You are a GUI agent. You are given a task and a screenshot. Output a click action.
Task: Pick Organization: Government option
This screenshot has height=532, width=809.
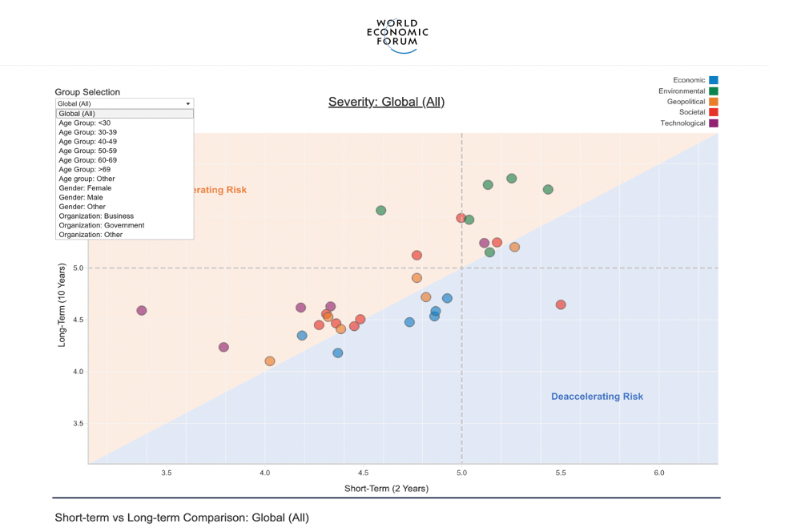tap(124, 225)
